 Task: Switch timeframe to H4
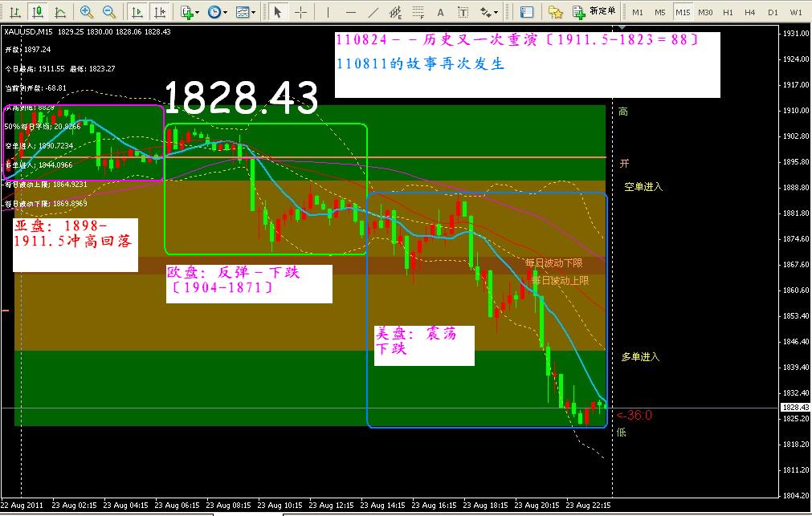point(750,12)
